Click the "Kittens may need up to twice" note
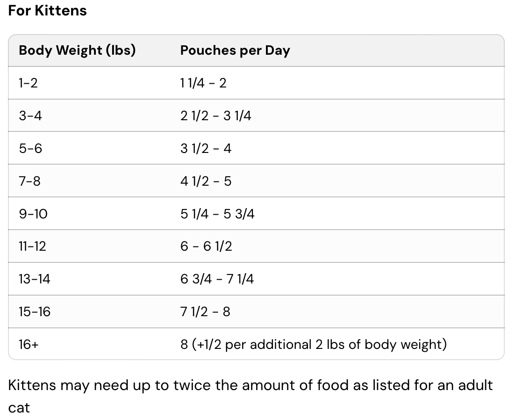516x420 pixels. pyautogui.click(x=251, y=385)
